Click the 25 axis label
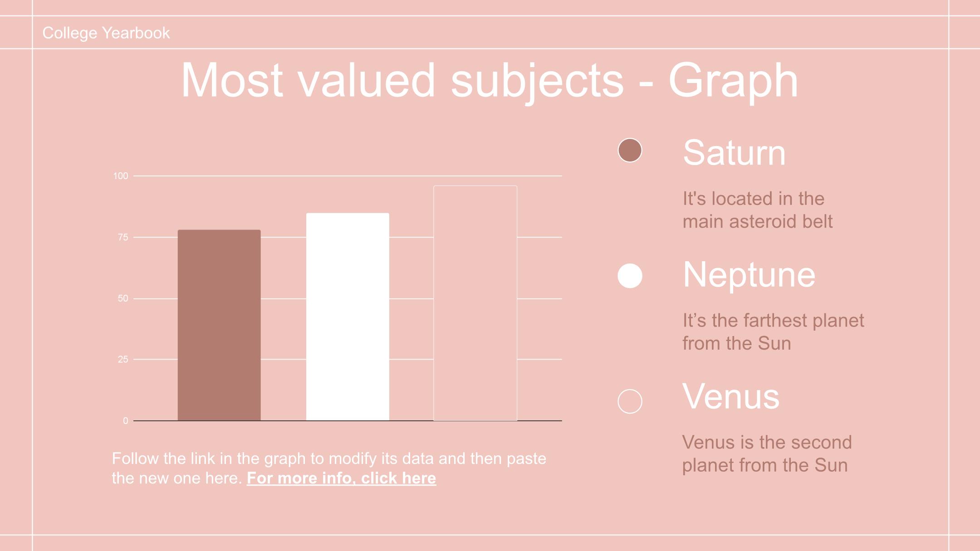The image size is (980, 551). [123, 360]
